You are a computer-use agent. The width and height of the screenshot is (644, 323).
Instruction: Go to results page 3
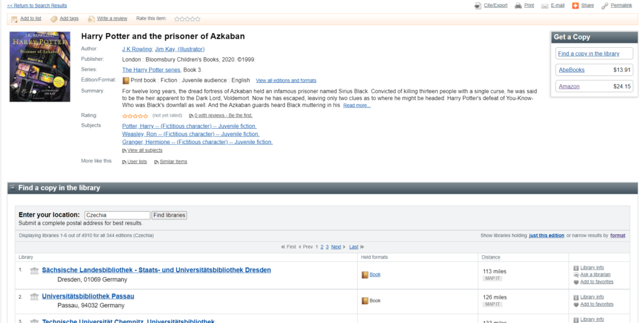[x=327, y=247]
